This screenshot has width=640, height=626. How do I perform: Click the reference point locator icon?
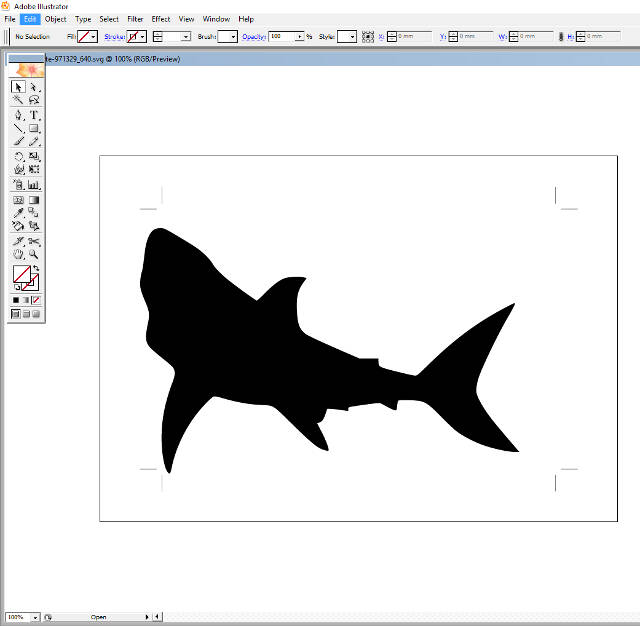(368, 37)
